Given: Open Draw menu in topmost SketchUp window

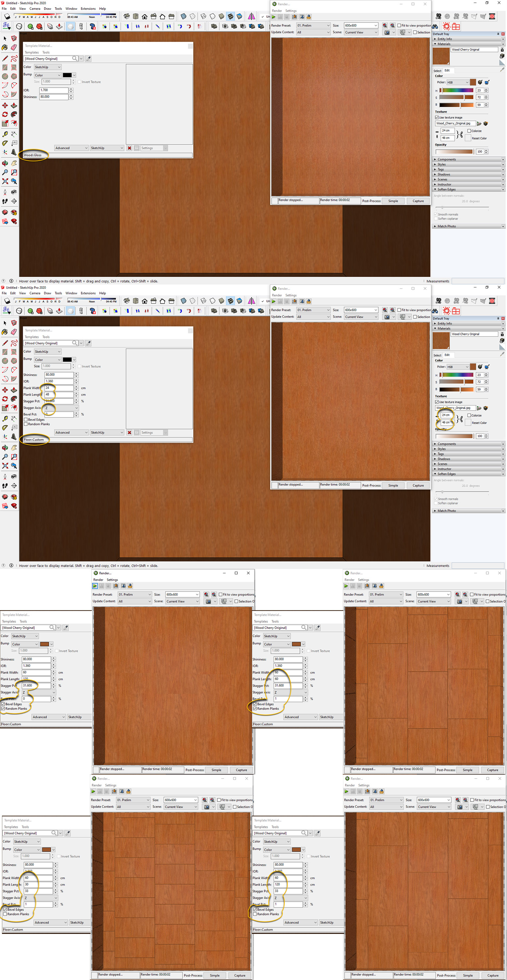Looking at the screenshot, I should click(x=47, y=9).
